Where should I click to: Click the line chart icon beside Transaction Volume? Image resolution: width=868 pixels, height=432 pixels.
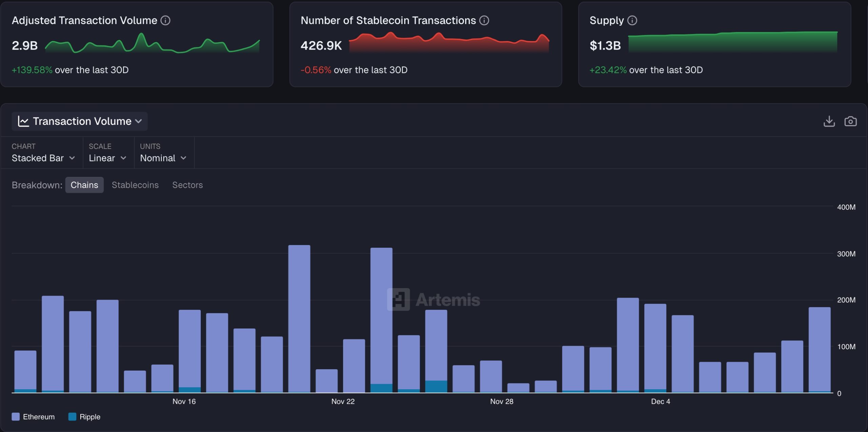click(x=23, y=121)
